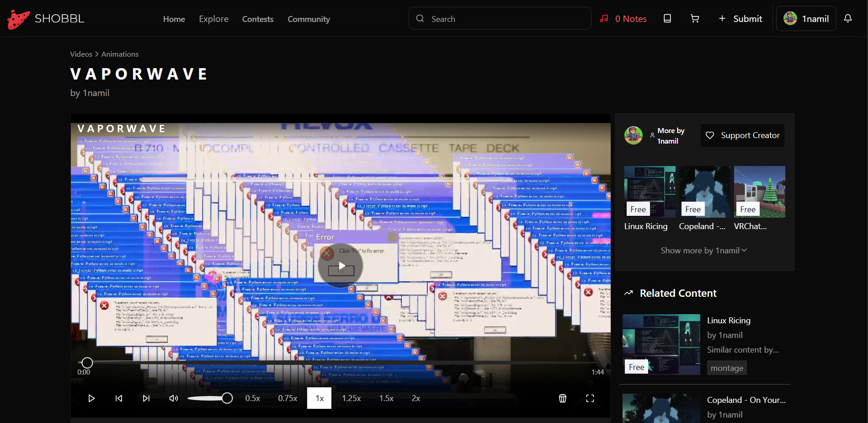Toggle fullscreen video mode

click(590, 398)
